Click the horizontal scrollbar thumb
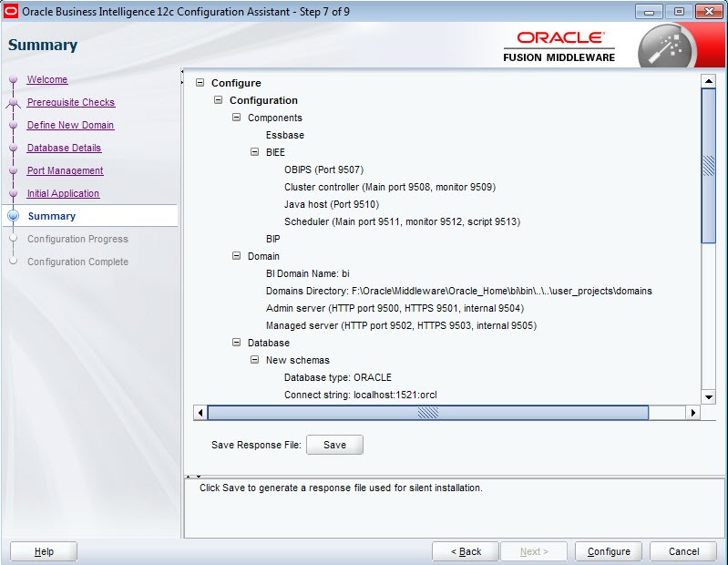 point(427,412)
